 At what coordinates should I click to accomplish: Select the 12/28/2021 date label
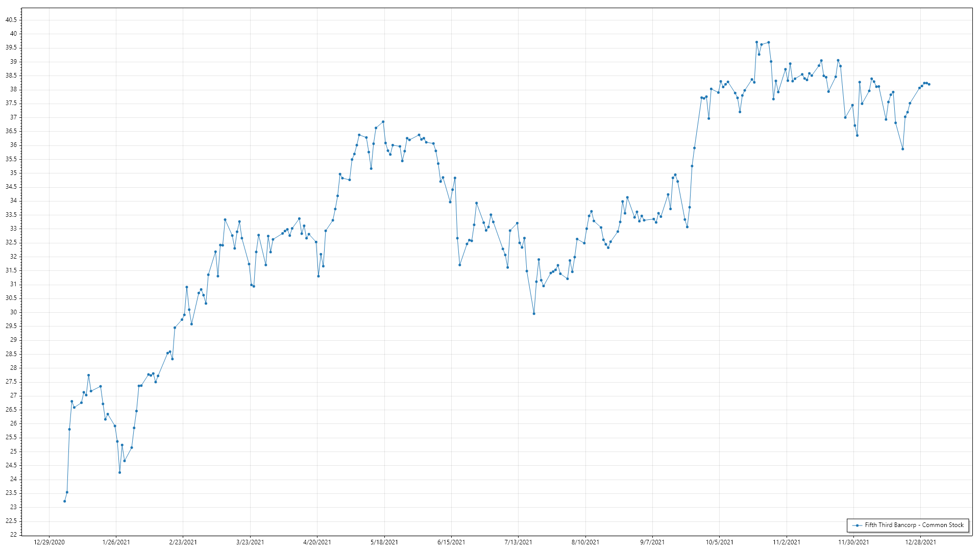920,542
